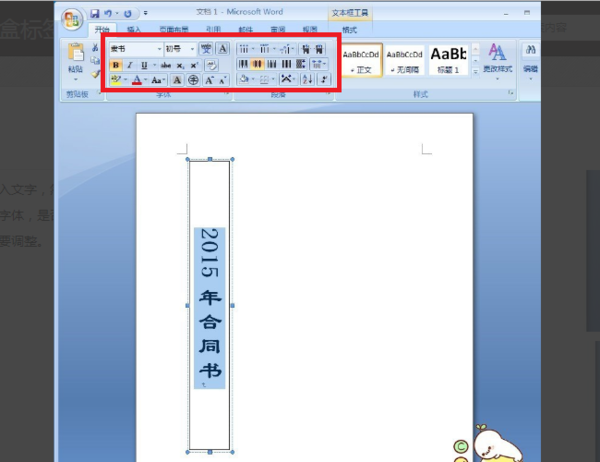Click the Change Styles button
Screen dimensions: 600x462
(497, 61)
